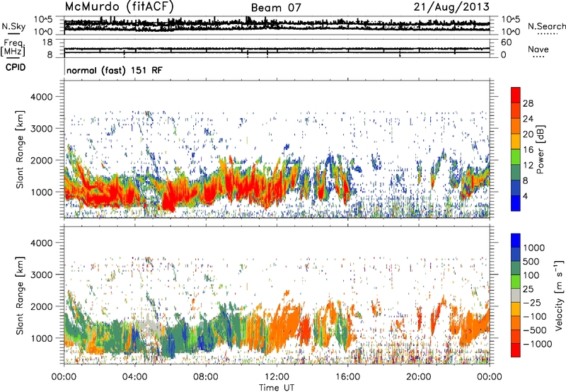Viewport: 566px width, 392px height.
Task: Click the light green Power colorbar segment
Action: tap(516, 157)
